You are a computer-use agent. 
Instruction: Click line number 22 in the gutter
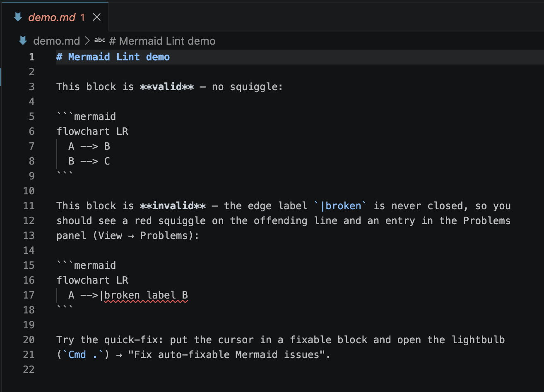tap(29, 369)
